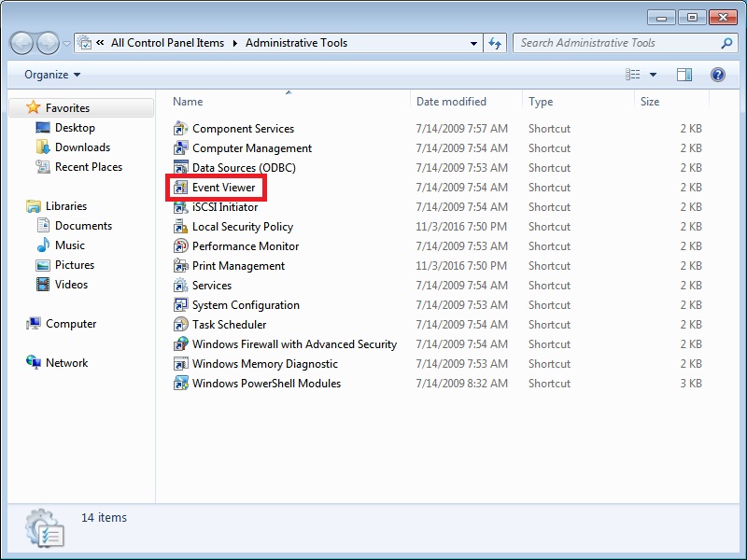Expand the address bar history dropdown
This screenshot has height=560, width=747.
click(473, 43)
